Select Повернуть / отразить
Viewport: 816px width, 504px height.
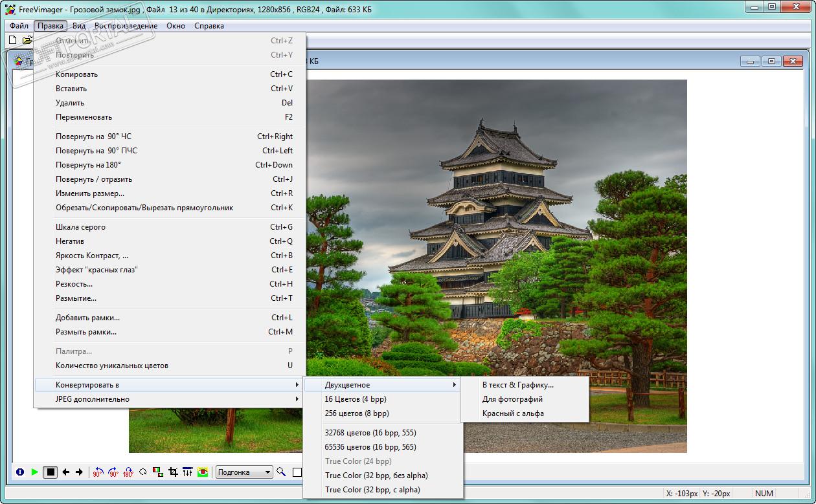click(x=169, y=179)
